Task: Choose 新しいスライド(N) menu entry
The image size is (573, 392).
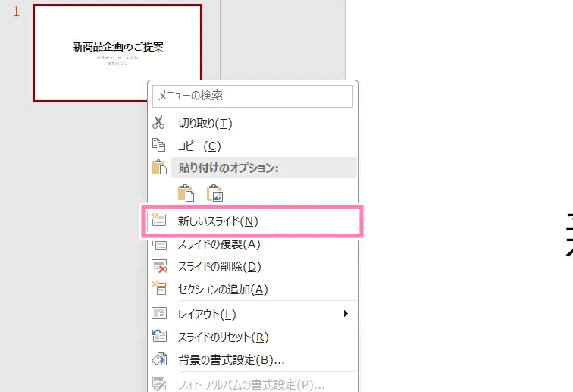Action: 218,221
